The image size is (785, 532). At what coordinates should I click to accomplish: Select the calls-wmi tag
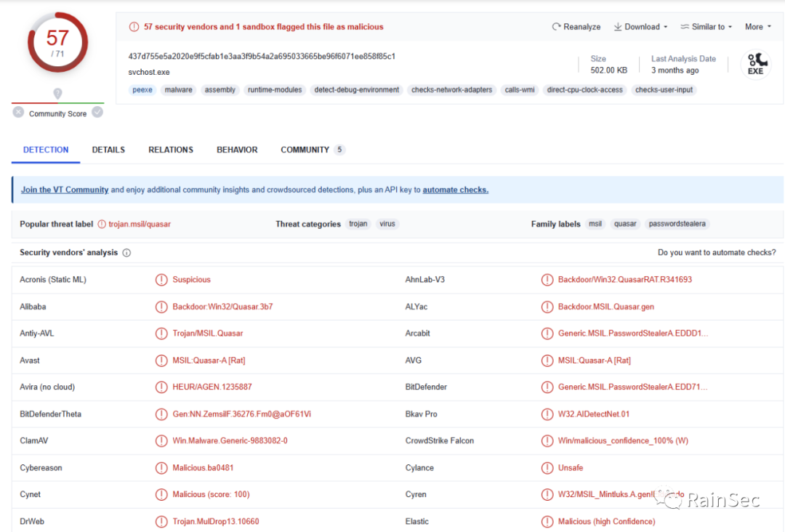519,89
